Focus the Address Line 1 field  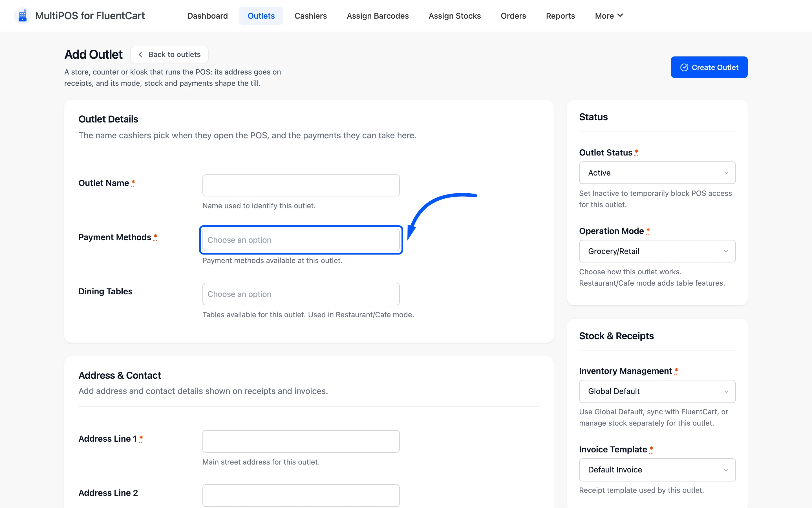[x=301, y=441]
